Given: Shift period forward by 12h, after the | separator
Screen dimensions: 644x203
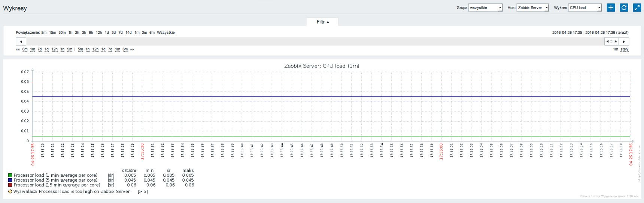Looking at the screenshot, I should click(x=95, y=49).
